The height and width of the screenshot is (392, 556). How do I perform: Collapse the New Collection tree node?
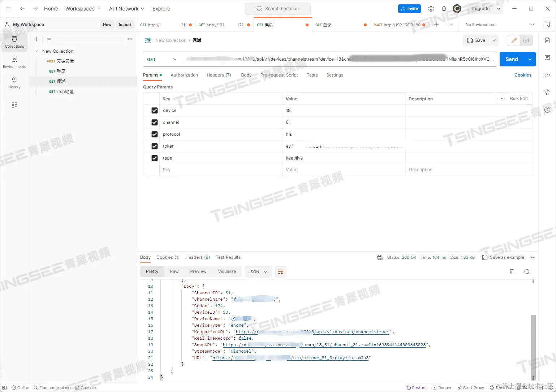click(x=36, y=51)
